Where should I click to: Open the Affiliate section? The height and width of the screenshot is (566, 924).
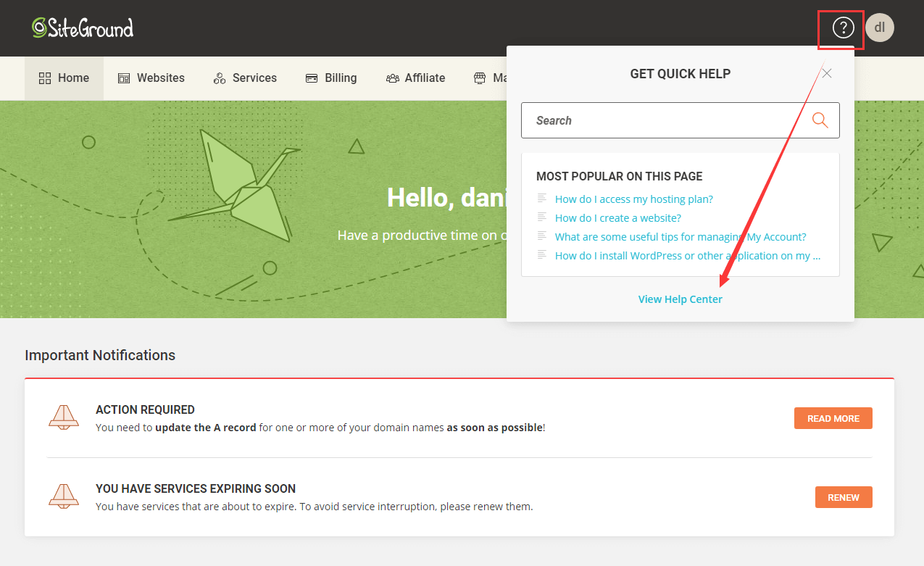pos(416,78)
